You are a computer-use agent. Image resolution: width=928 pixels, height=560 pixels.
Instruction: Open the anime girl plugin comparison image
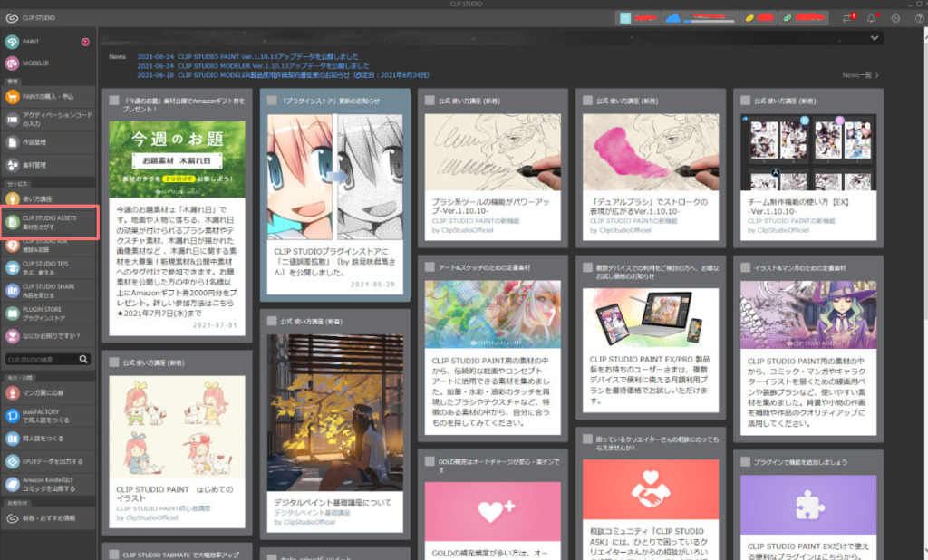tap(335, 177)
